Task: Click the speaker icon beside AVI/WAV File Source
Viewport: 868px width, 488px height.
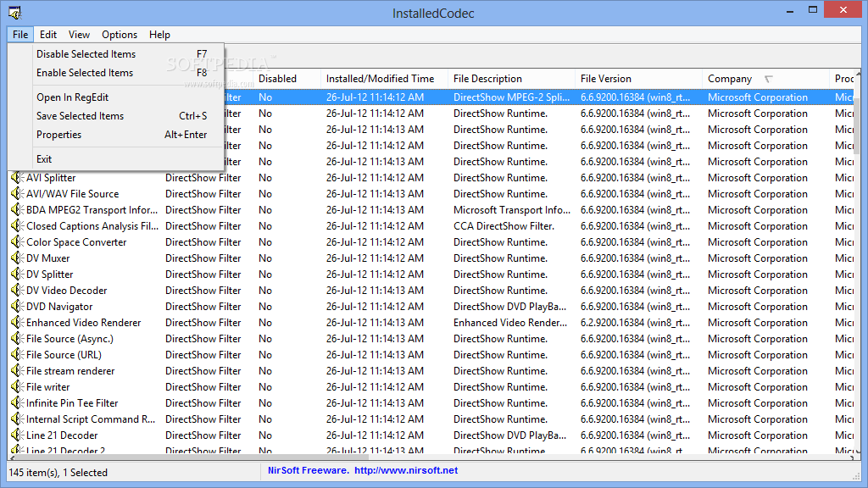Action: (17, 194)
